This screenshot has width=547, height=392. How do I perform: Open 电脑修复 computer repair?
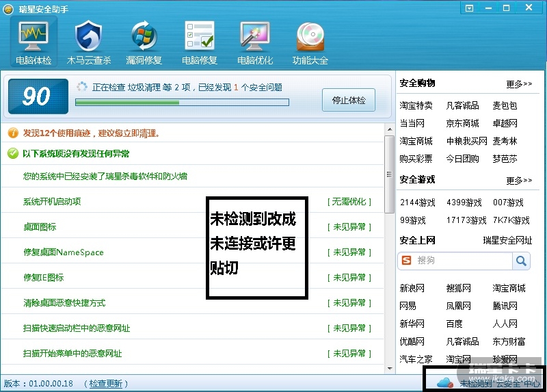[200, 42]
